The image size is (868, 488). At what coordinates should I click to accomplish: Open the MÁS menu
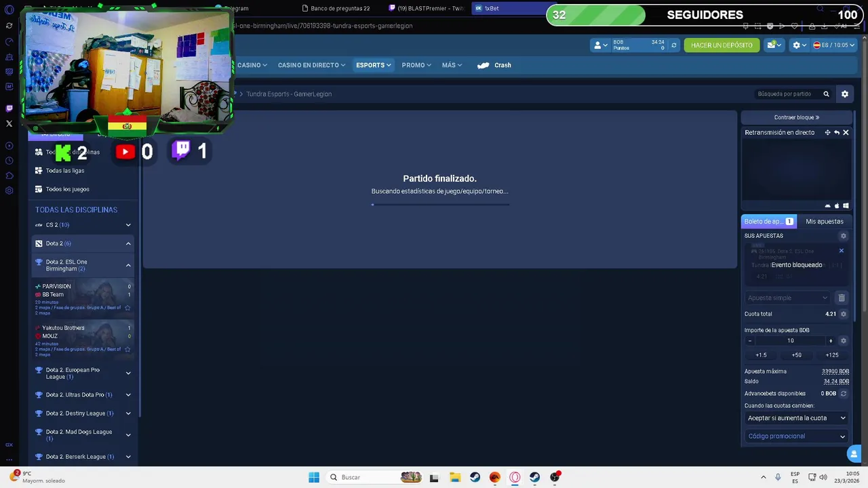click(x=452, y=65)
